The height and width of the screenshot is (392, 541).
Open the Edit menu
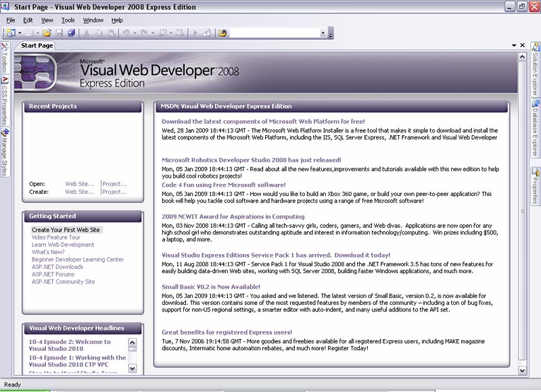pos(28,20)
